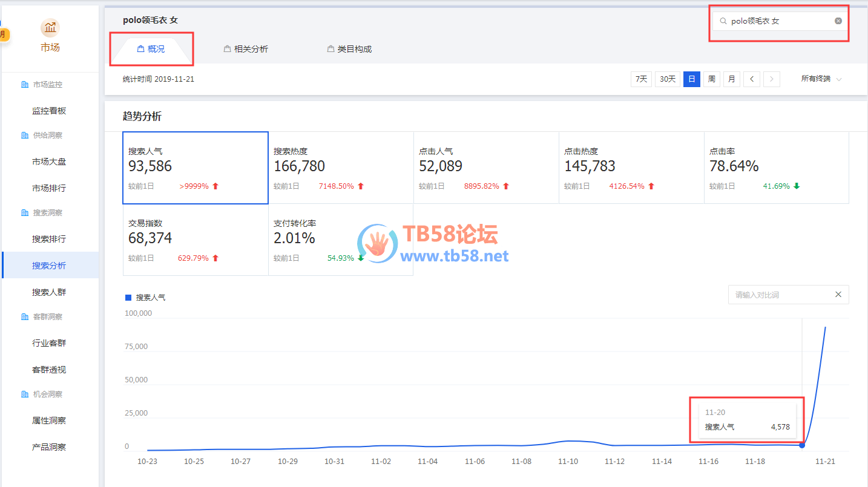
Task: Navigate to 市场大盘 page
Action: click(49, 162)
